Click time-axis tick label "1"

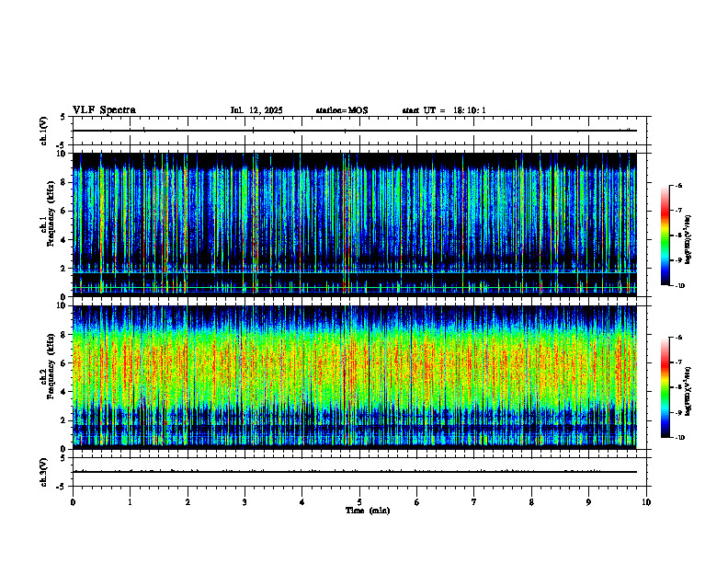click(x=130, y=502)
